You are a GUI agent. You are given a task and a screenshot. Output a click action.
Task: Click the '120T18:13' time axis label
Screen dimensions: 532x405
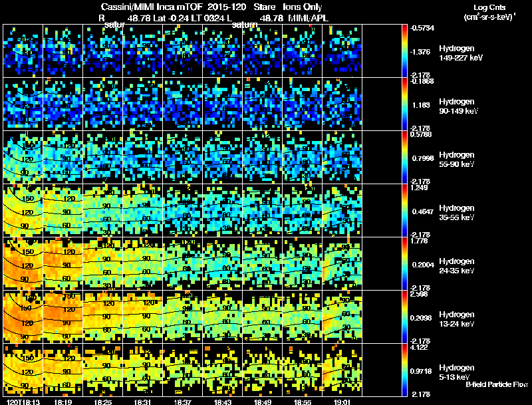23,402
